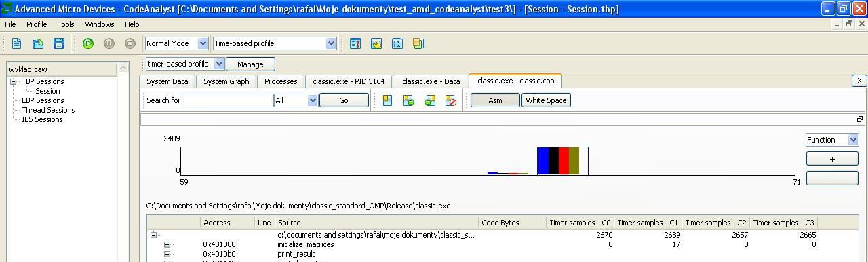Click the minus zoom button

(832, 178)
